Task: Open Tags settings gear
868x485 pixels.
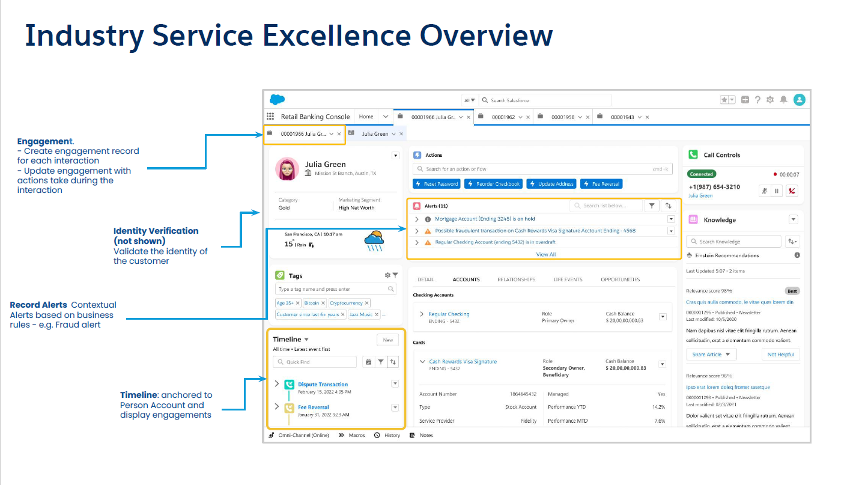Action: [x=387, y=275]
